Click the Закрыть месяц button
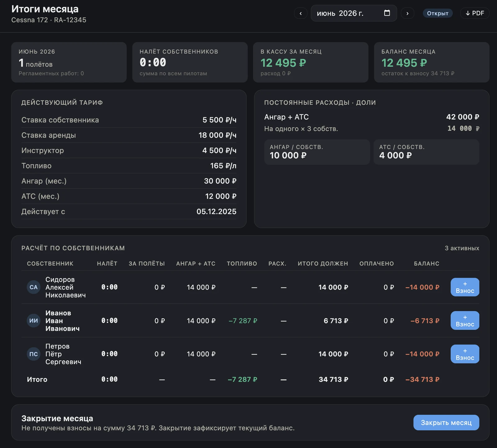This screenshot has height=448, width=497. pyautogui.click(x=446, y=423)
